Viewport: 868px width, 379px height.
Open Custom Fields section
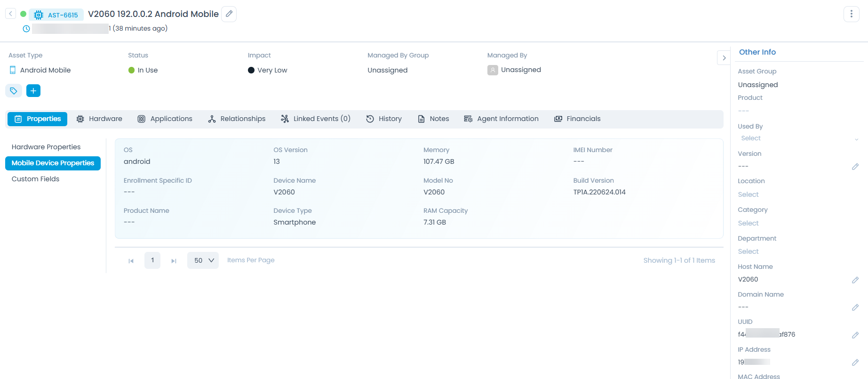pyautogui.click(x=36, y=179)
